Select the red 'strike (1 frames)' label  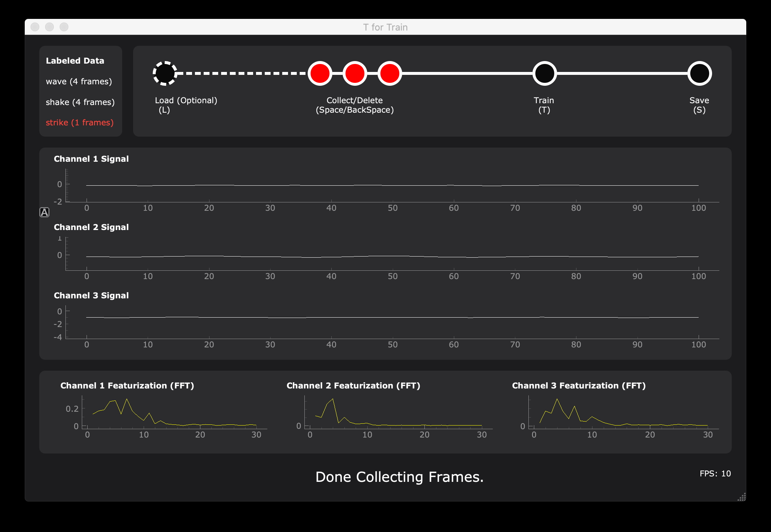(80, 122)
